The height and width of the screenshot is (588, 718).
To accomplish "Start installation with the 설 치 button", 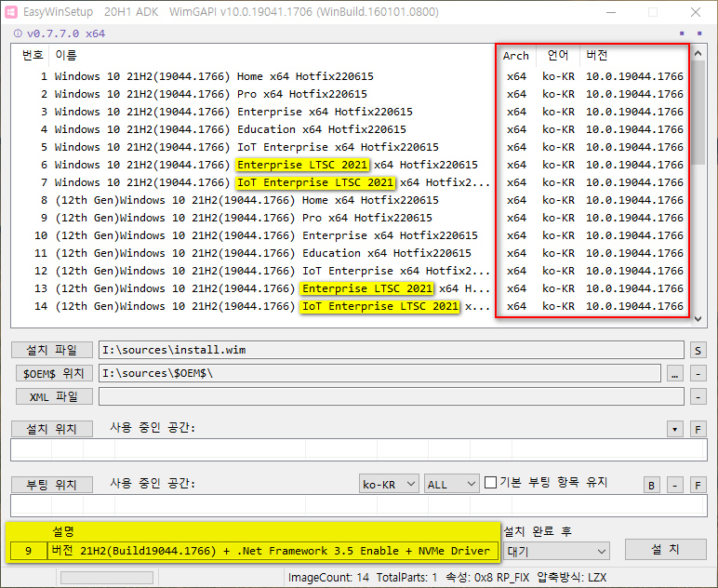I will tap(665, 549).
